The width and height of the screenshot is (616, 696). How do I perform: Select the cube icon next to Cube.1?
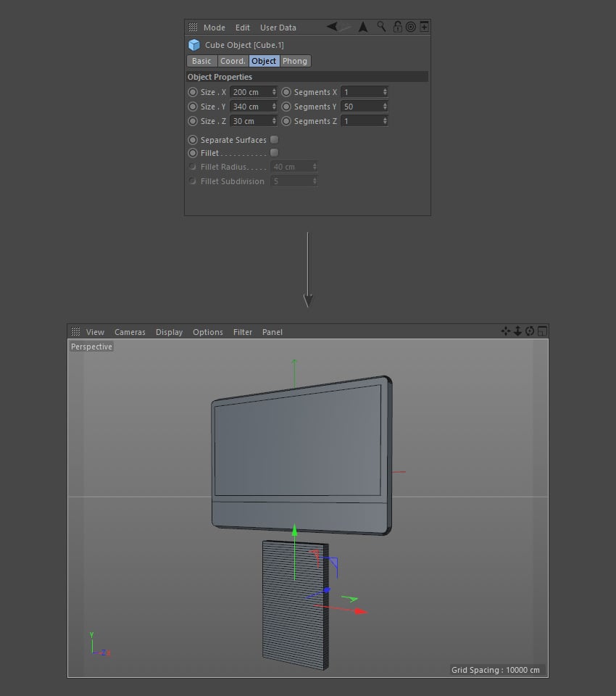point(193,44)
